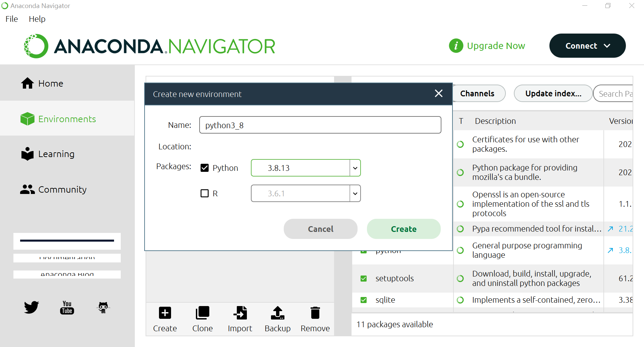Click the Description column header

pyautogui.click(x=495, y=121)
